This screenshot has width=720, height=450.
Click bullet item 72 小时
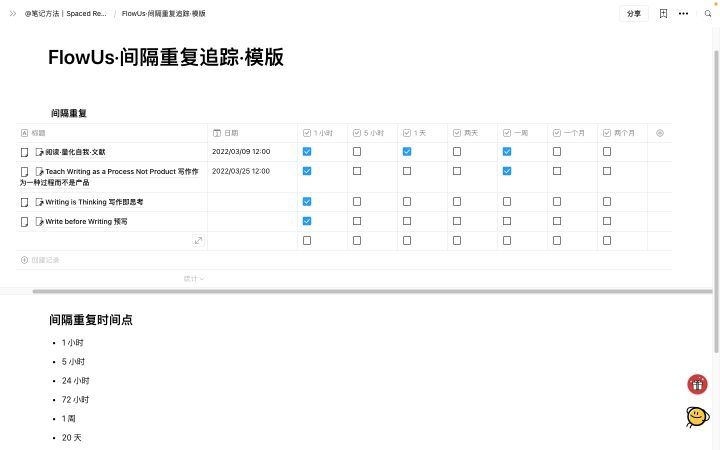point(76,399)
